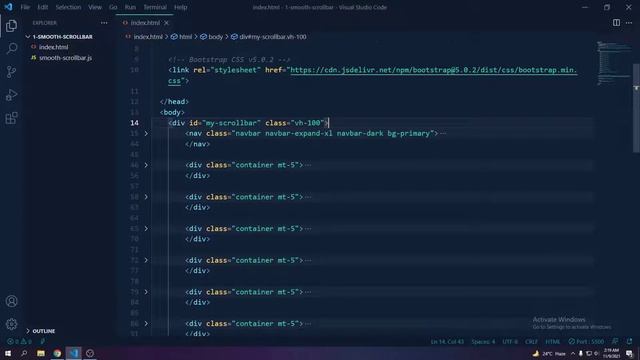The width and height of the screenshot is (640, 360).
Task: Open the Explorer view in activity bar
Action: [x=11, y=26]
